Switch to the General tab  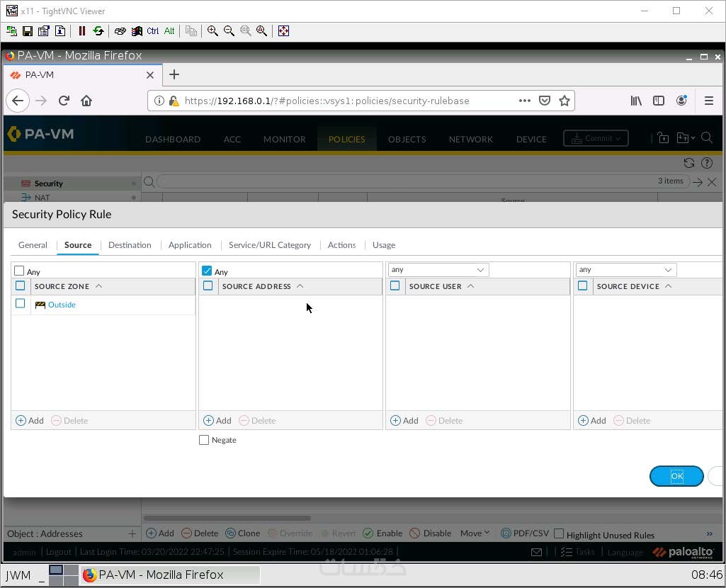pos(33,245)
